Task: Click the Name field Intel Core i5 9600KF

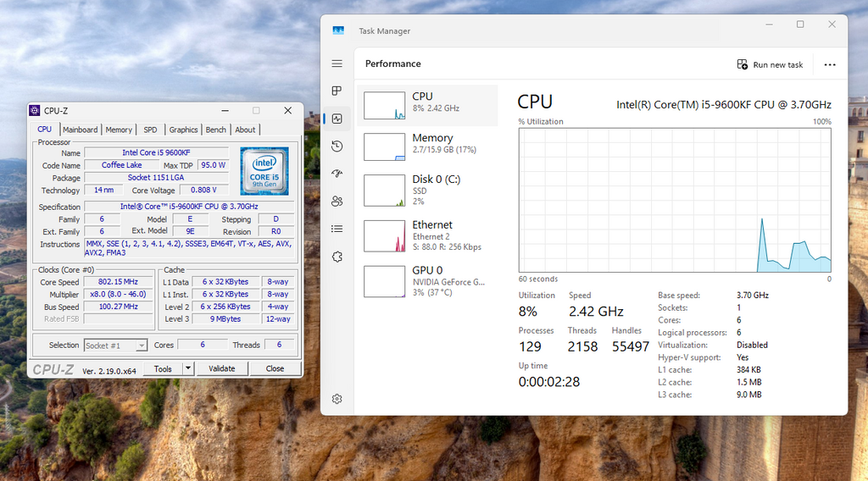Action: 156,152
